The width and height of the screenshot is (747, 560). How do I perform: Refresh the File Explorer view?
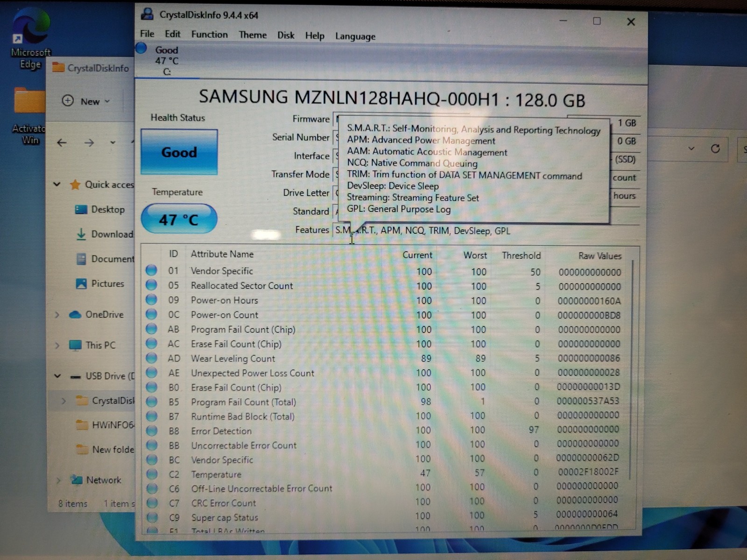click(715, 149)
